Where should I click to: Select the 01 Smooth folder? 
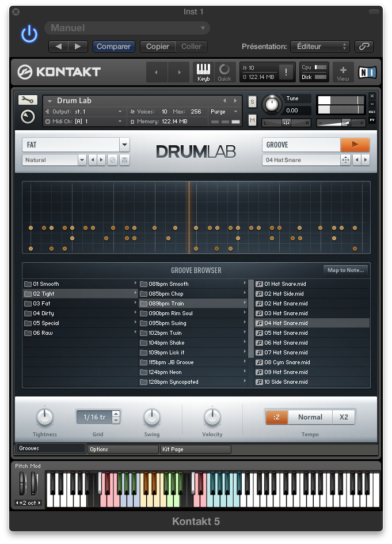81,284
